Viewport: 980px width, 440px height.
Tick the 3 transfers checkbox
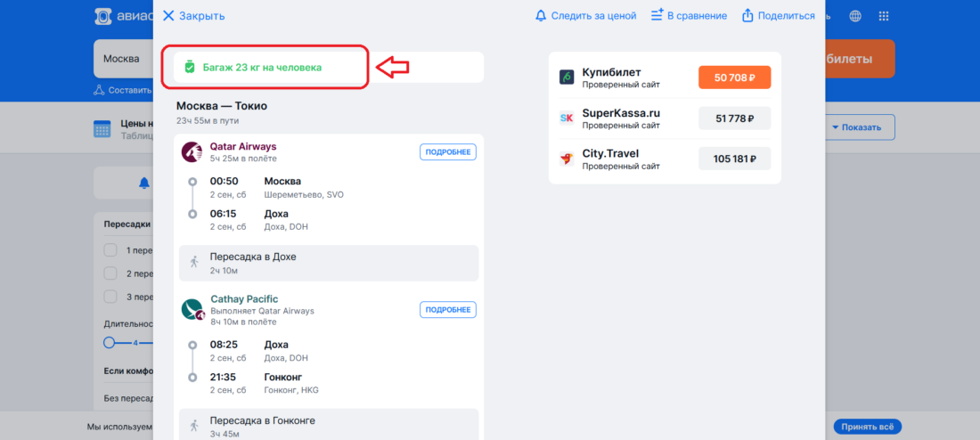[110, 297]
